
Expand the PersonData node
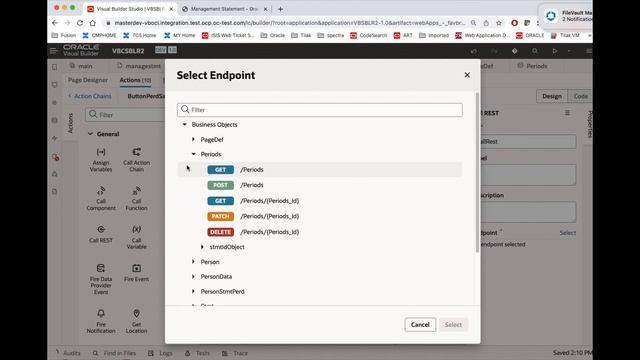point(193,276)
